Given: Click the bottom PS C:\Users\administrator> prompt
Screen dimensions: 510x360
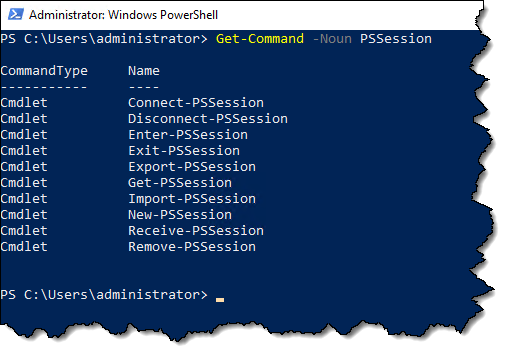Looking at the screenshot, I should tap(104, 295).
